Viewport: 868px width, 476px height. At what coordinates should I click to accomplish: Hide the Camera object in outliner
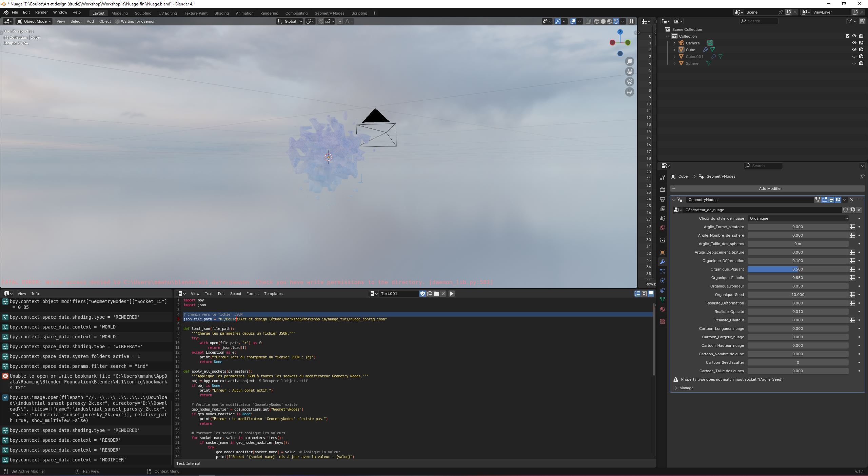(854, 43)
